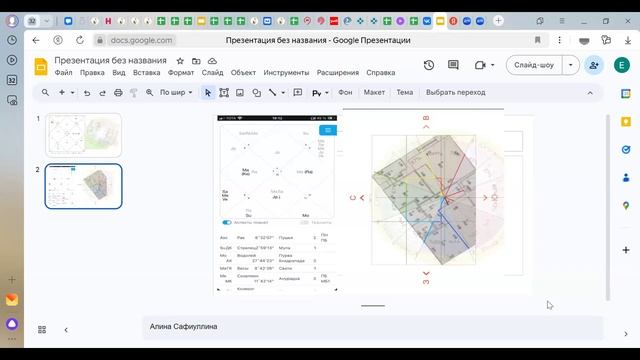Click the share access button

594,65
